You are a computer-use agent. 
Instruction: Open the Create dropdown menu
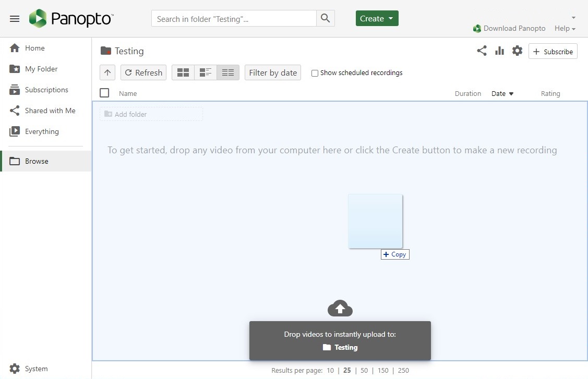(x=377, y=18)
